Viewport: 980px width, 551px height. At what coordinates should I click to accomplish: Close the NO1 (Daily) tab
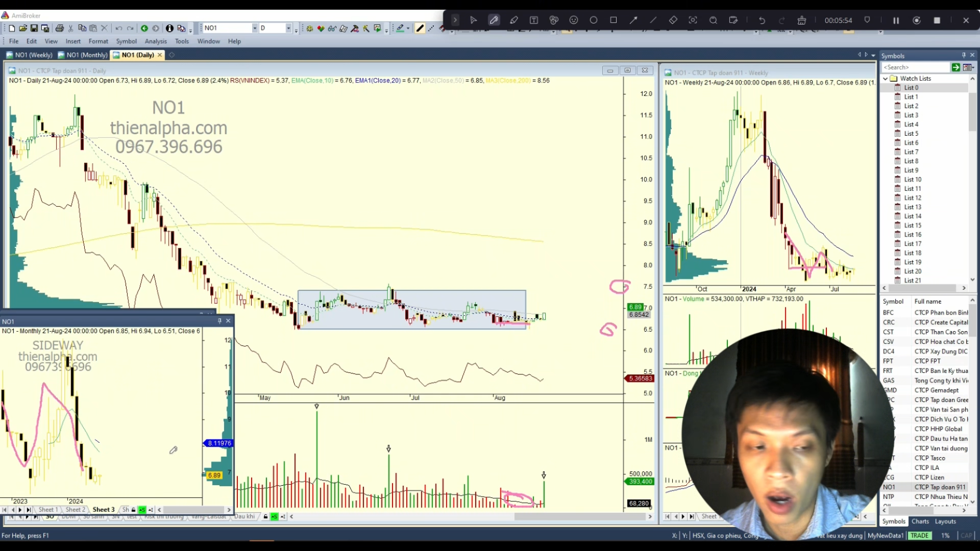[160, 55]
